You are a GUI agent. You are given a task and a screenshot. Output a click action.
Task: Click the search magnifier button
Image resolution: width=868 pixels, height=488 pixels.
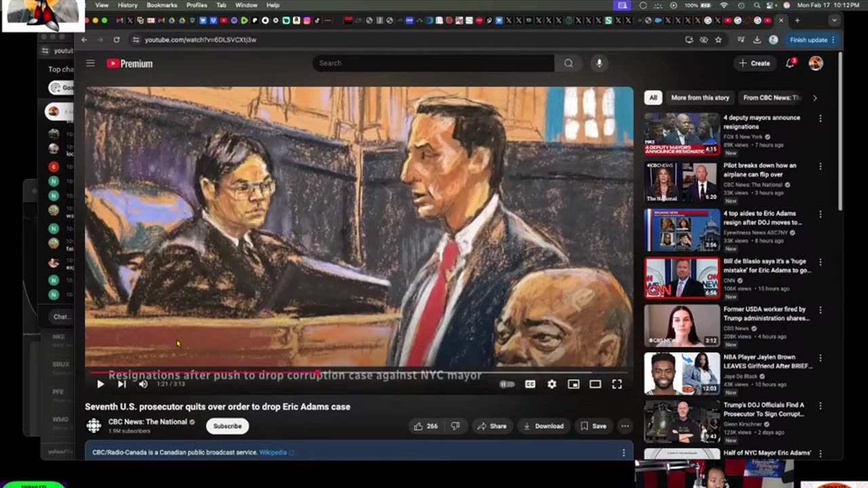point(568,63)
